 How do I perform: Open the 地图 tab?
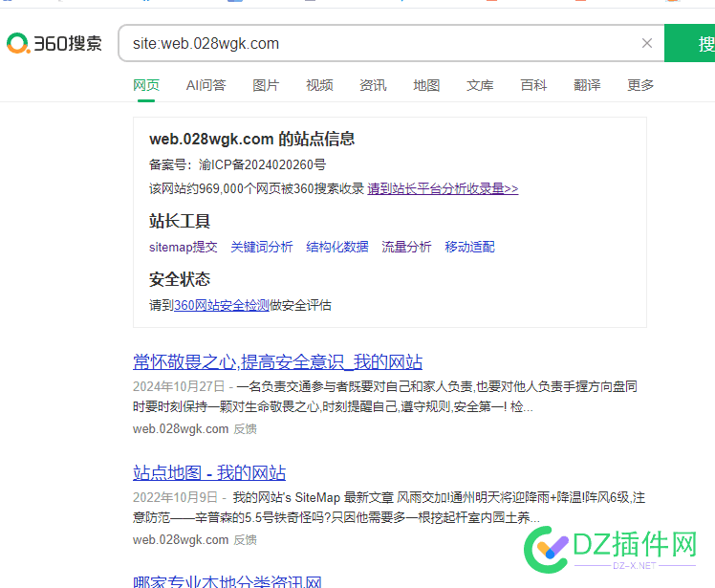coord(426,85)
